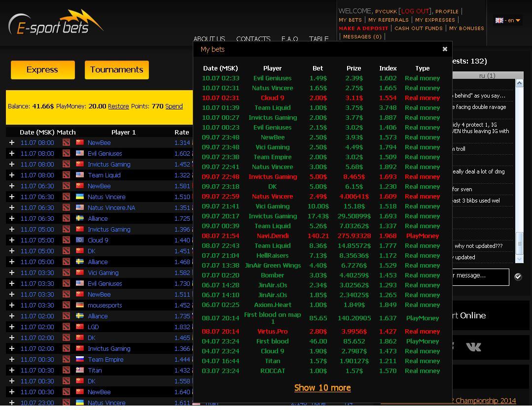Screen dimensions: 532x410
Task: Click Dota icon in LGD row
Action: point(66,327)
